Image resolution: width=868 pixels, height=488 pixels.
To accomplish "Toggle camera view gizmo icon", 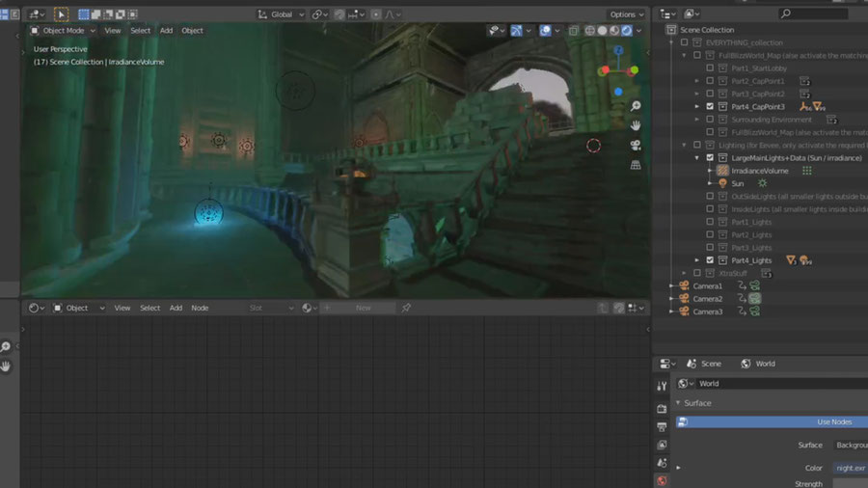I will pyautogui.click(x=636, y=145).
